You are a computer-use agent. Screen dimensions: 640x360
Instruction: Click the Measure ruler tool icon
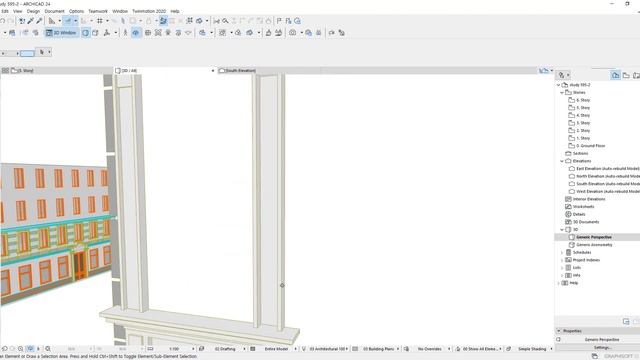point(52,21)
